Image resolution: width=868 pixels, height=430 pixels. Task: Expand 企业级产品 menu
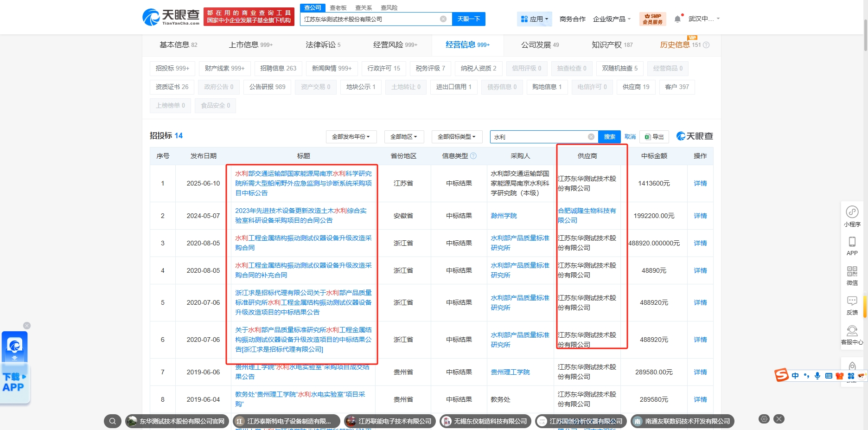(612, 19)
